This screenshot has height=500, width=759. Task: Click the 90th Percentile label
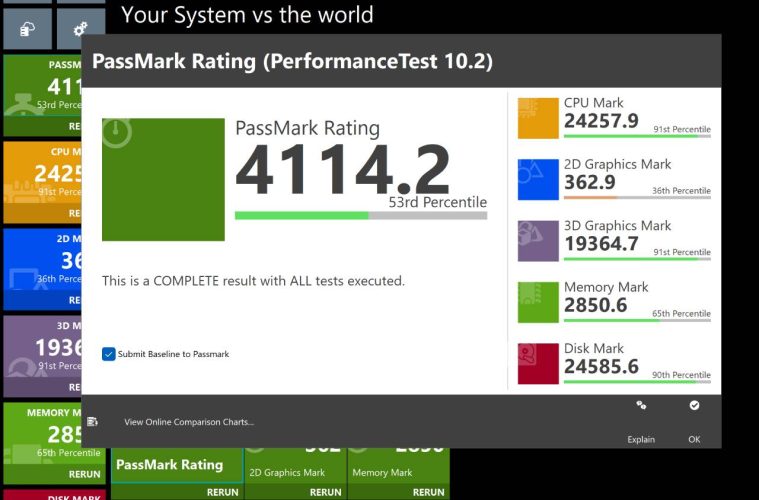coord(681,375)
